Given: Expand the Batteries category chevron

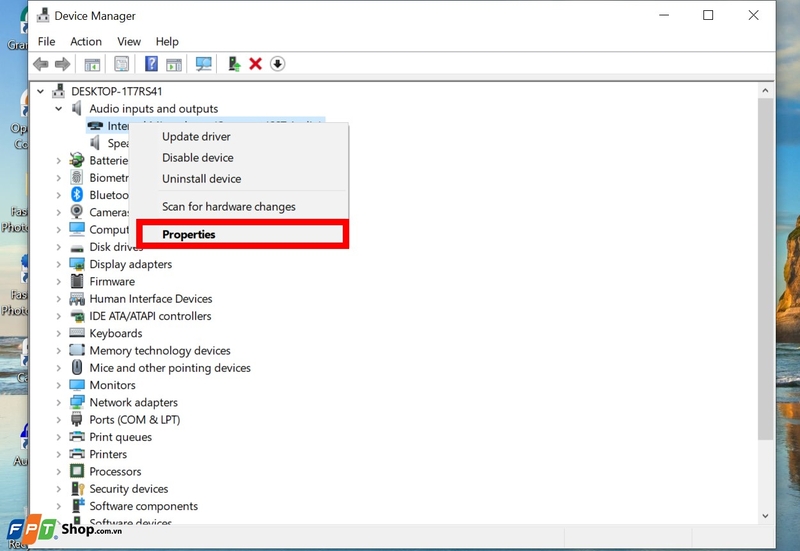Looking at the screenshot, I should pyautogui.click(x=59, y=161).
